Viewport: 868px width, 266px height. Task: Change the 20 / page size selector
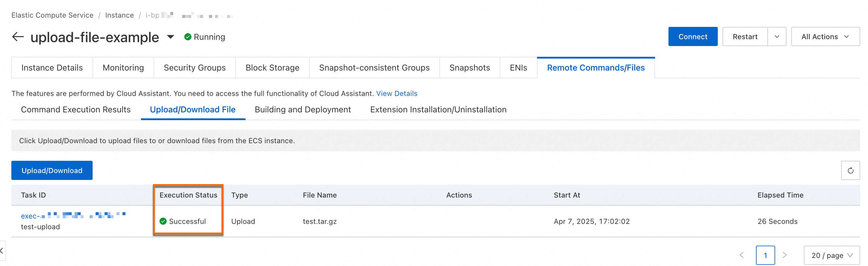pos(832,256)
